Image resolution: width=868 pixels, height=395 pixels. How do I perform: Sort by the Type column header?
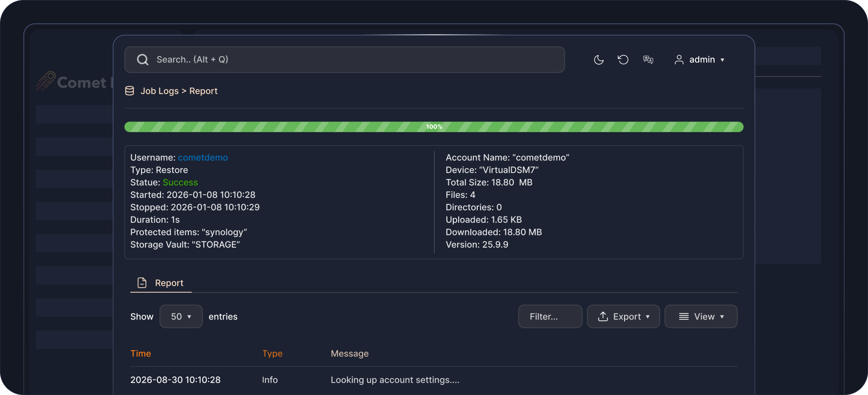click(x=272, y=354)
